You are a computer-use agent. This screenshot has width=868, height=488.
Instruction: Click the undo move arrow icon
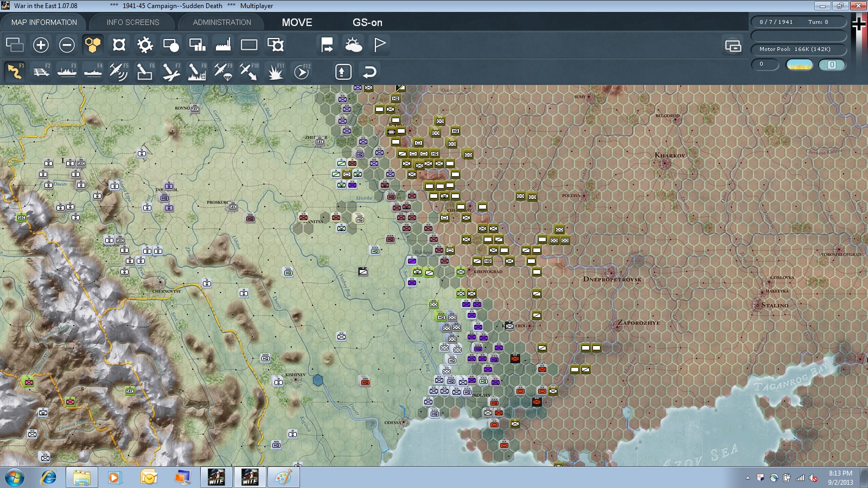tap(369, 72)
